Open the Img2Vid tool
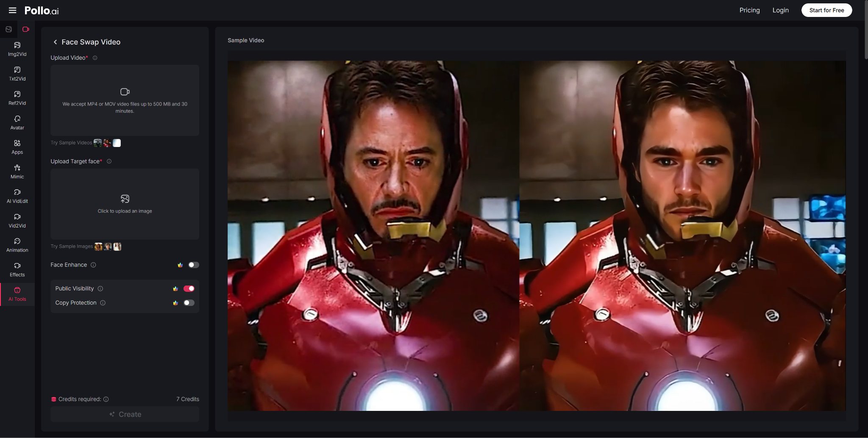The image size is (868, 438). [x=17, y=49]
